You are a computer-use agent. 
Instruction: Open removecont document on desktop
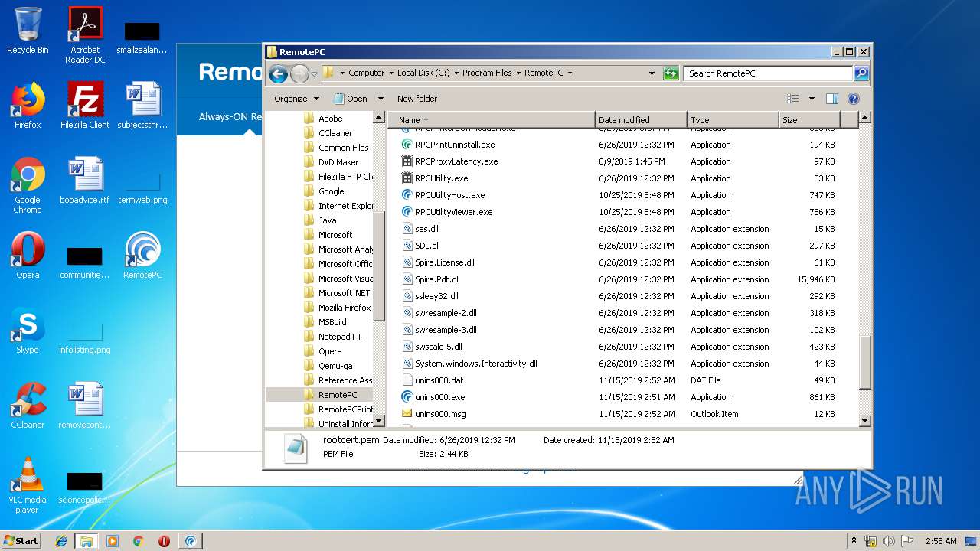[85, 406]
